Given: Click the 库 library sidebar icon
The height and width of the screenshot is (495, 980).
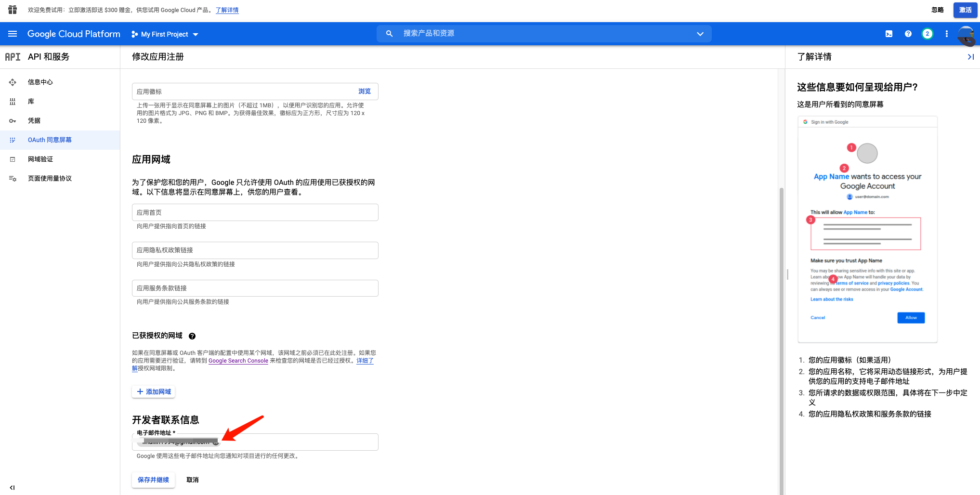Looking at the screenshot, I should pos(13,102).
